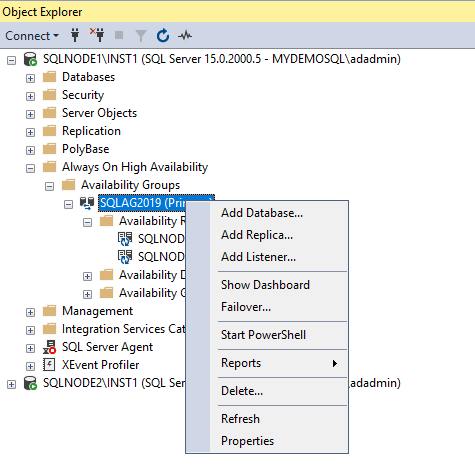This screenshot has width=475, height=465.
Task: Expand the Availability Group Listeners folder
Action: coord(87,294)
